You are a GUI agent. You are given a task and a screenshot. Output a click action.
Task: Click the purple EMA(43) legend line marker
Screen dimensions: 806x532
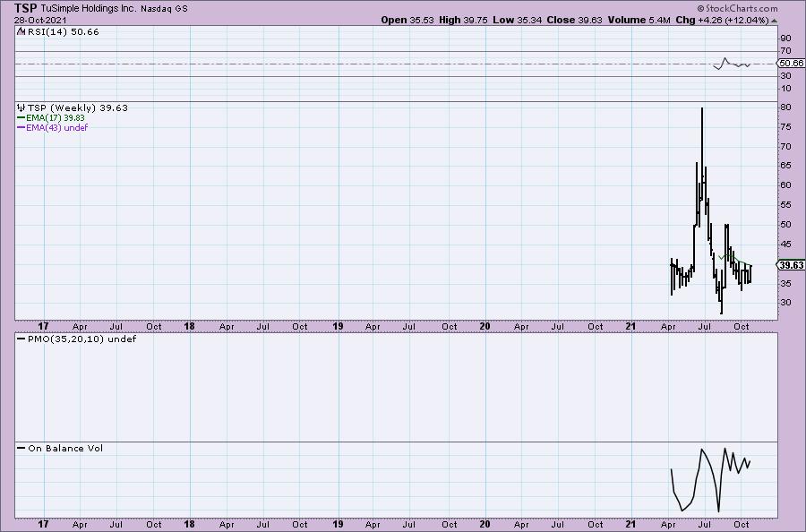click(x=21, y=127)
